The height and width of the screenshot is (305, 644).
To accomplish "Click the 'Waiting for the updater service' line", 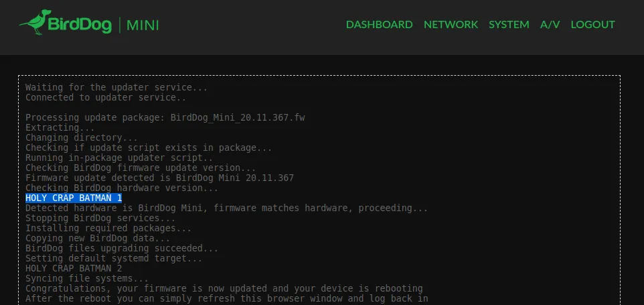I will [116, 87].
